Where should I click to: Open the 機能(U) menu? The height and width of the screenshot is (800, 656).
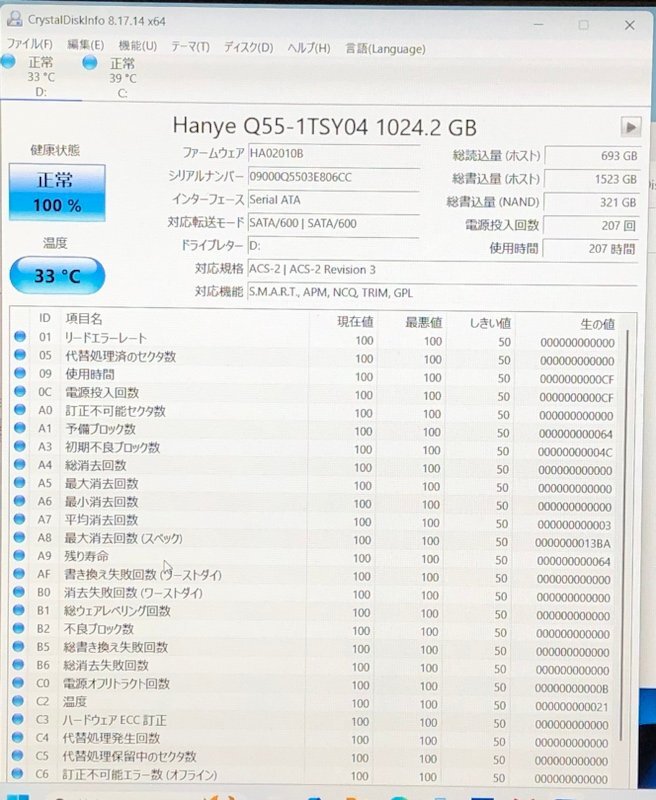[x=138, y=46]
